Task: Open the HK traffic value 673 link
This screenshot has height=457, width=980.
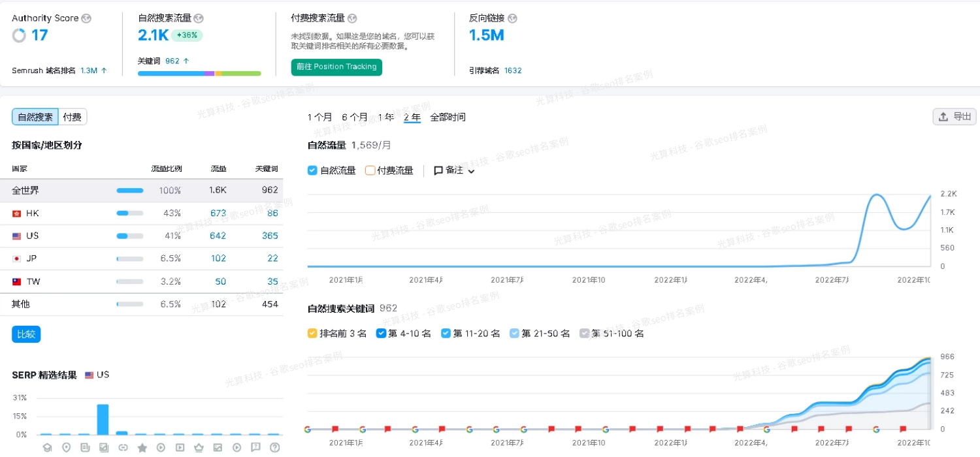Action: pyautogui.click(x=218, y=213)
